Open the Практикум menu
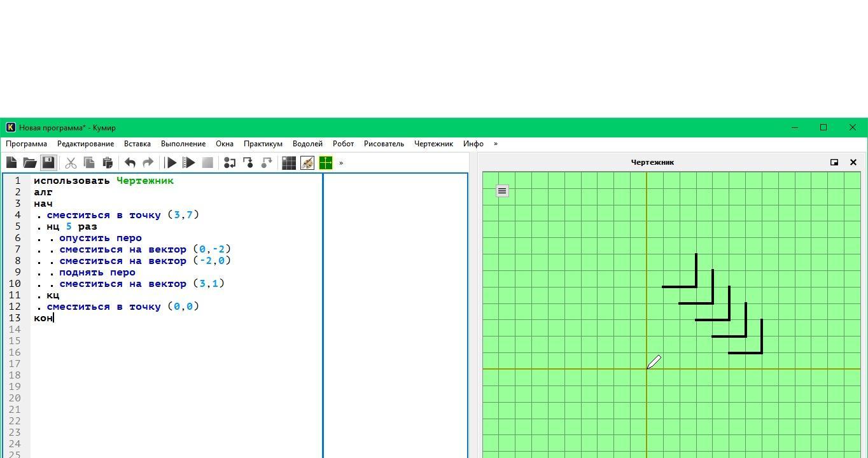Viewport: 868px width, 458px height. [263, 144]
